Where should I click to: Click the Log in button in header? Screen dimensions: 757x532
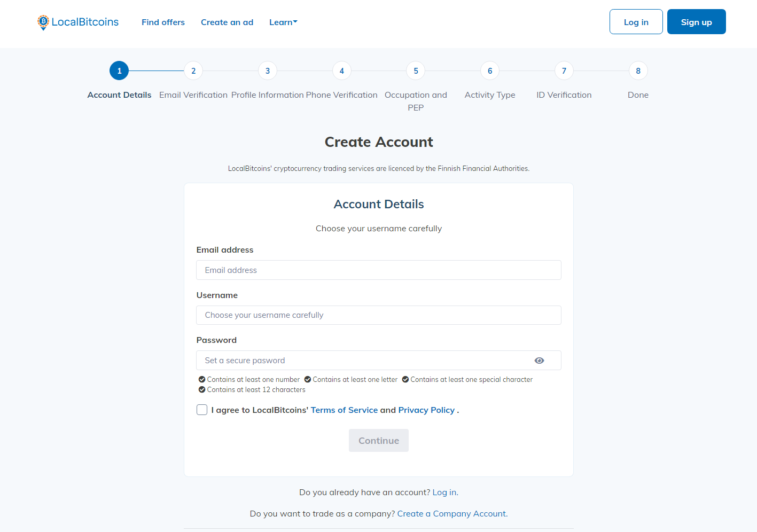tap(636, 22)
